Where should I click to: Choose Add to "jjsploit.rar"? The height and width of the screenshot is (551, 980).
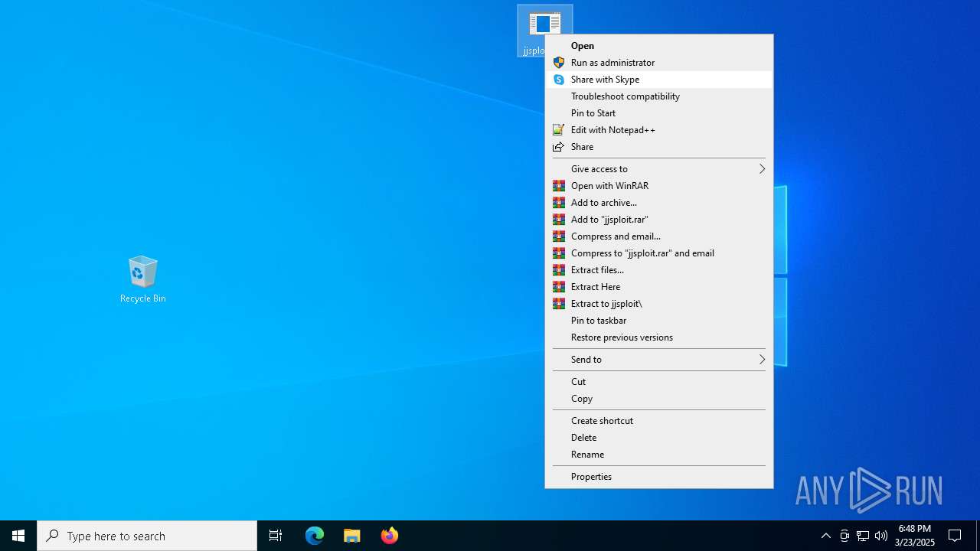(659, 220)
